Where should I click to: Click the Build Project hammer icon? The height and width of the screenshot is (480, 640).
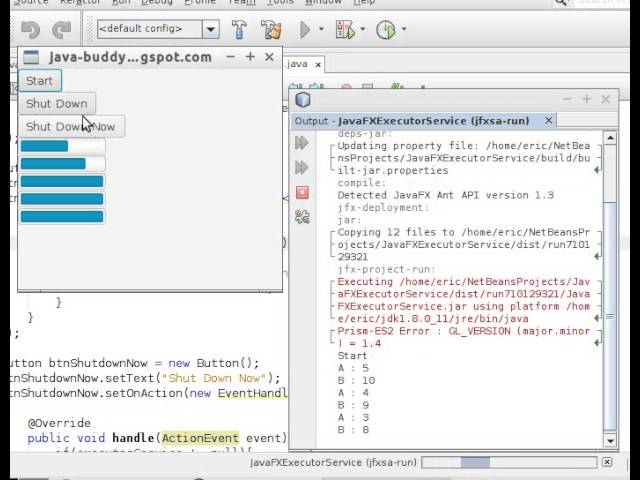[239, 29]
